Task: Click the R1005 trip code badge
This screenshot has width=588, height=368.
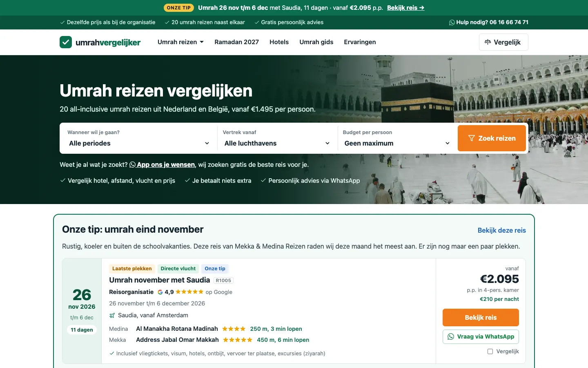Action: point(223,280)
